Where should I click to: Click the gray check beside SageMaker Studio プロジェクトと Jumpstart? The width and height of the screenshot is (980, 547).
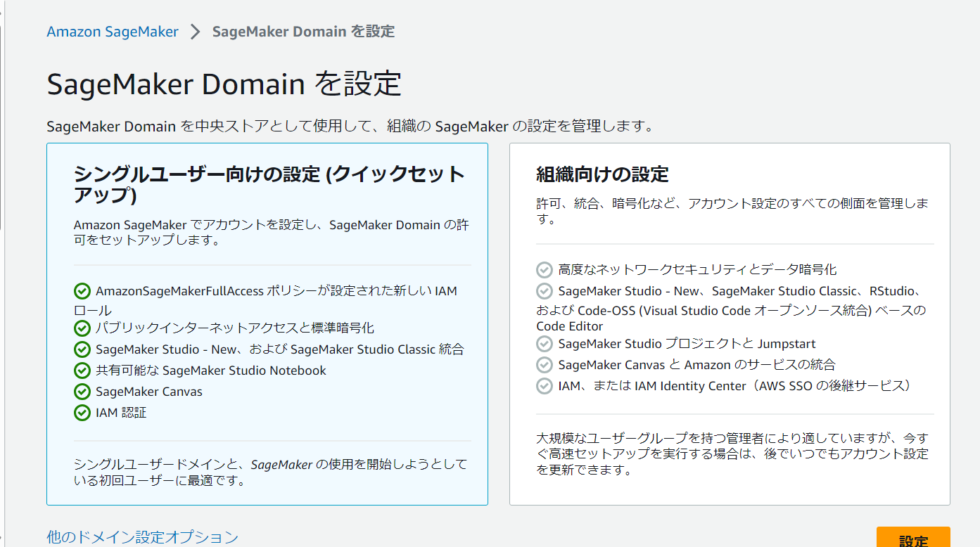tap(545, 344)
